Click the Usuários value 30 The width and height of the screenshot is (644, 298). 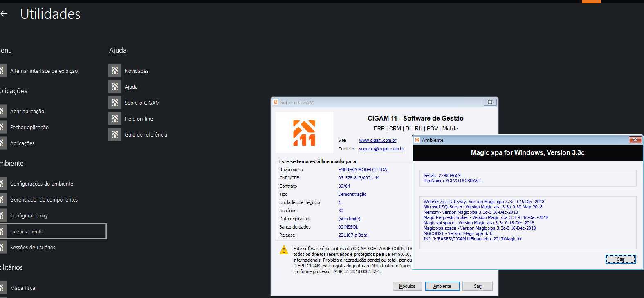pyautogui.click(x=341, y=211)
